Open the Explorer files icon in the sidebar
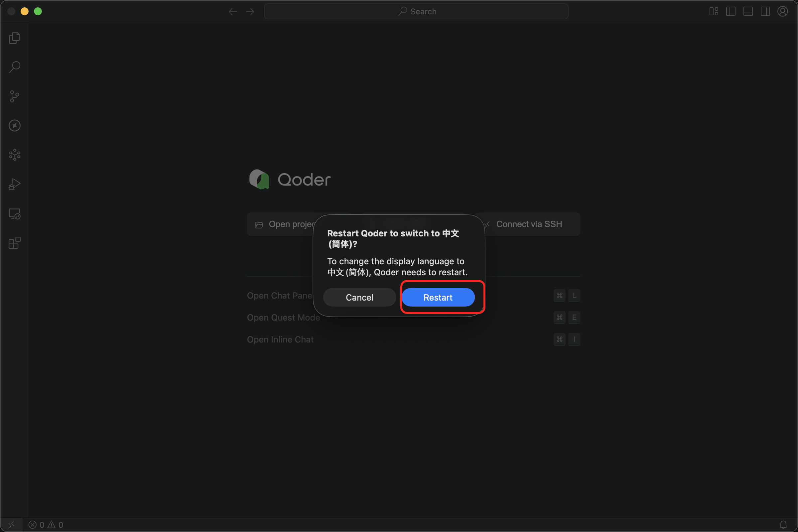Screen dimensions: 798x532 click(14, 38)
